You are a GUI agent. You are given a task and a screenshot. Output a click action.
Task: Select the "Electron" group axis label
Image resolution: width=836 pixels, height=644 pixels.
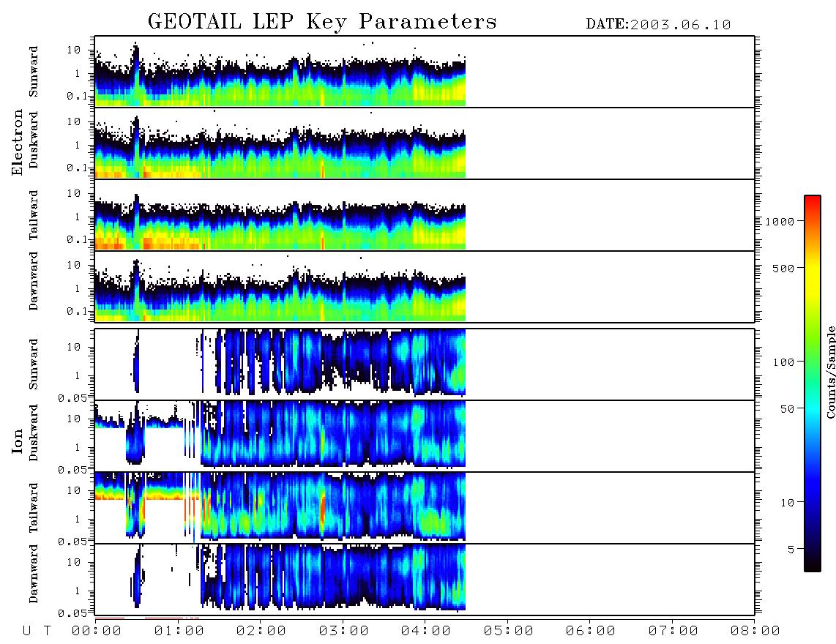17,142
